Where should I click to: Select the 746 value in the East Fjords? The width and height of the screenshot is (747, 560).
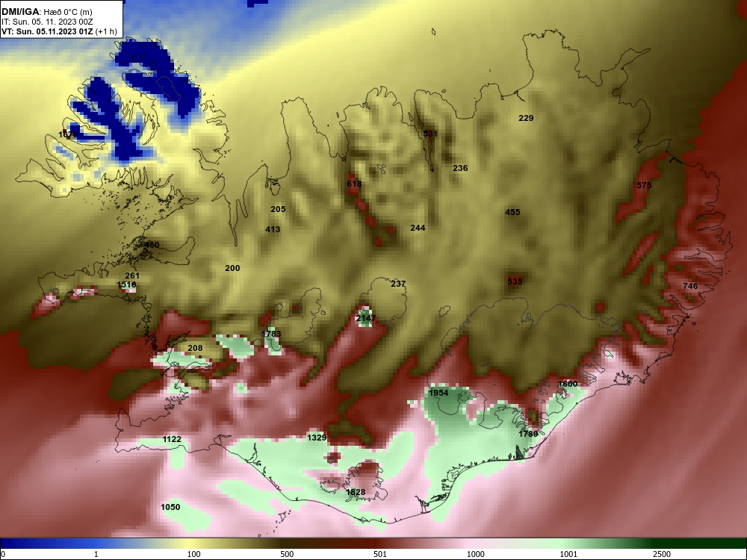(690, 286)
